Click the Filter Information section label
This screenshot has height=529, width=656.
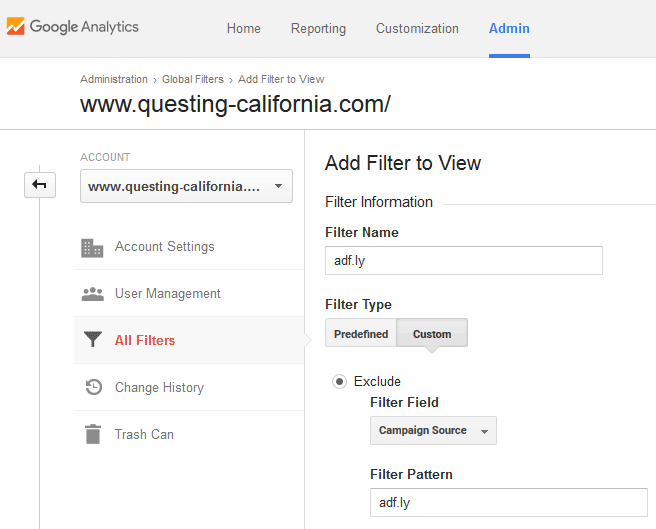click(379, 202)
